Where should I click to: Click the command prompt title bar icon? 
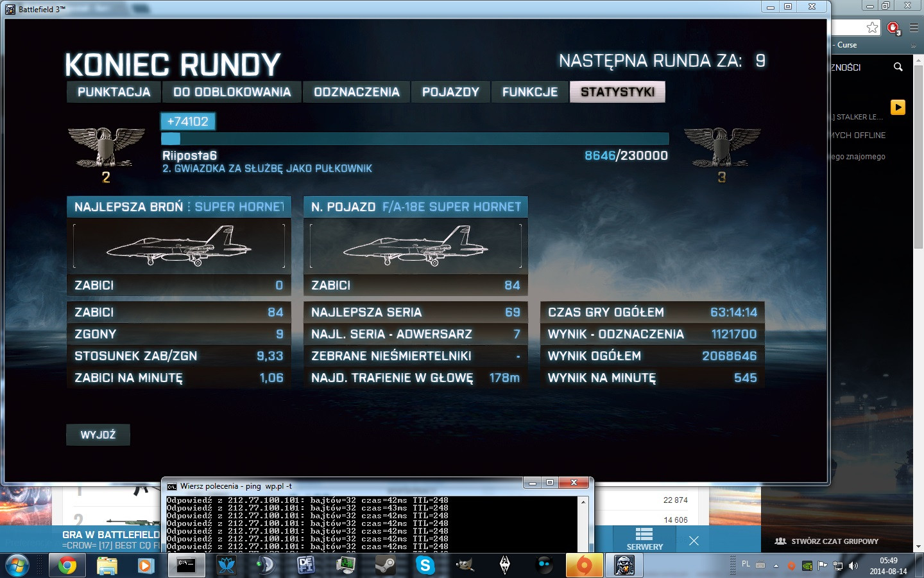[172, 486]
